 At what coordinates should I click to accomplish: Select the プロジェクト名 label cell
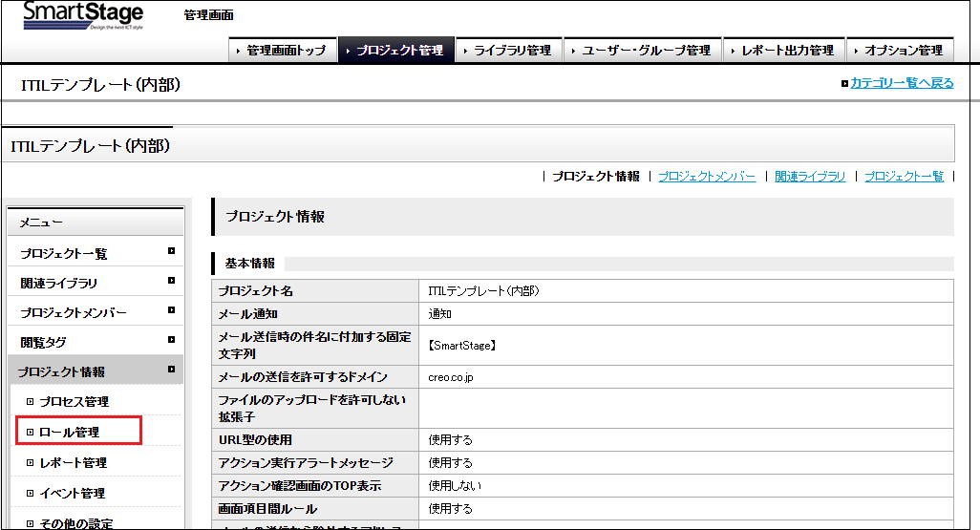pos(315,290)
